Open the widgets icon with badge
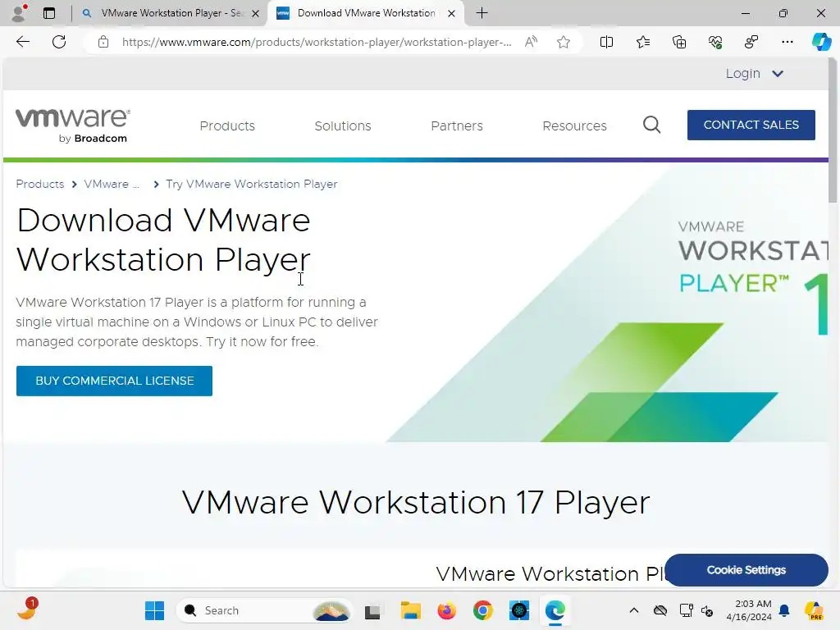840x630 pixels. point(27,609)
